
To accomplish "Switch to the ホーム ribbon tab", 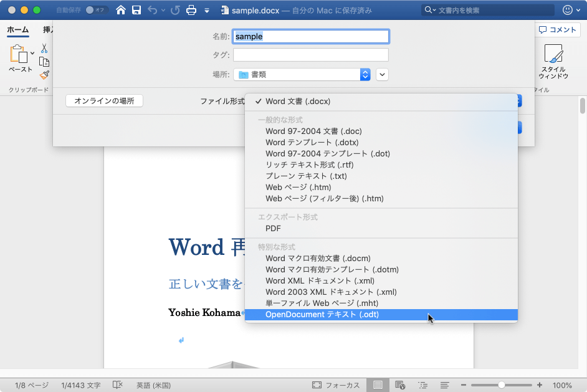I will coord(18,30).
